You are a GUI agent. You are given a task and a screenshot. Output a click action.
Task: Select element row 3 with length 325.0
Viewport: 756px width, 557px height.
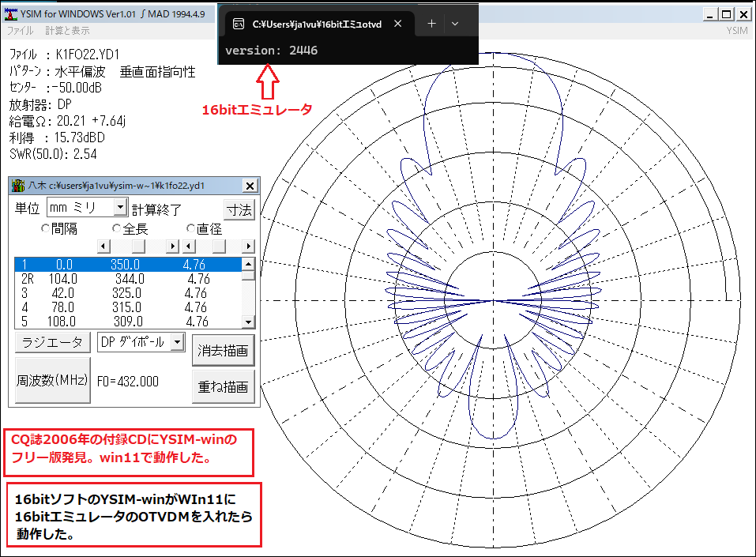[128, 293]
